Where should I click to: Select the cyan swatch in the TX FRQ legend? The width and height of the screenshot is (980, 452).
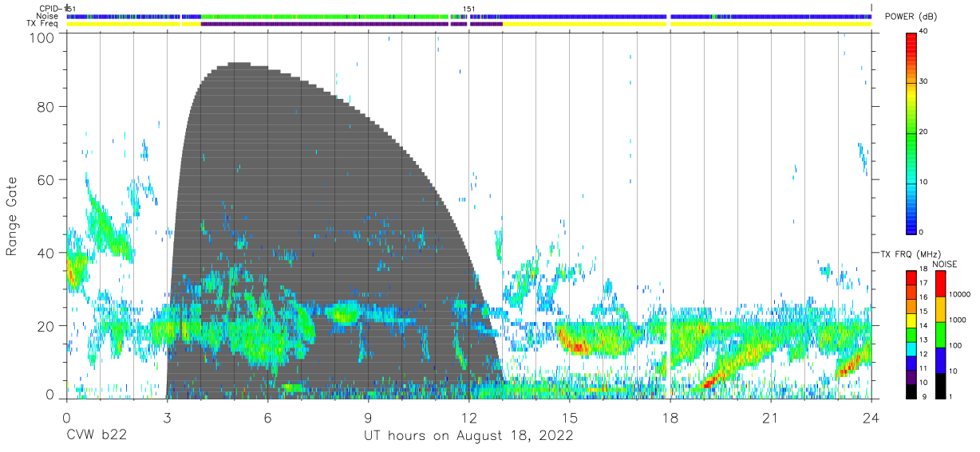(911, 348)
